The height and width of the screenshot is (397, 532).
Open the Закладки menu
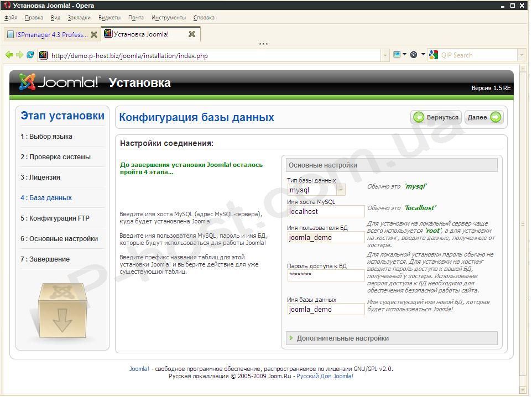[x=79, y=18]
